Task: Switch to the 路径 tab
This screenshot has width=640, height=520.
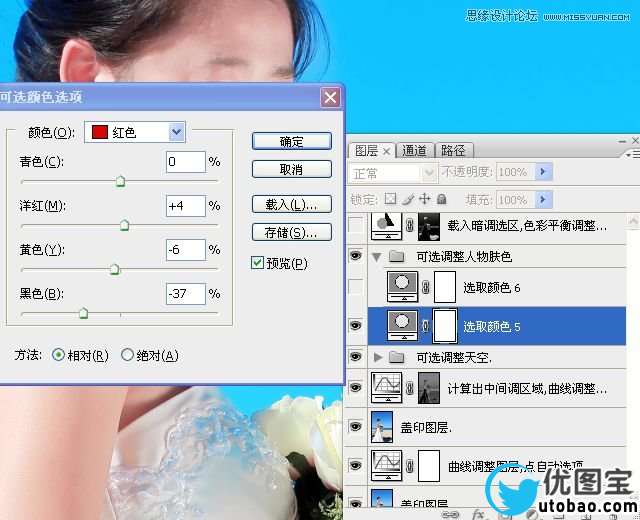Action: click(453, 151)
